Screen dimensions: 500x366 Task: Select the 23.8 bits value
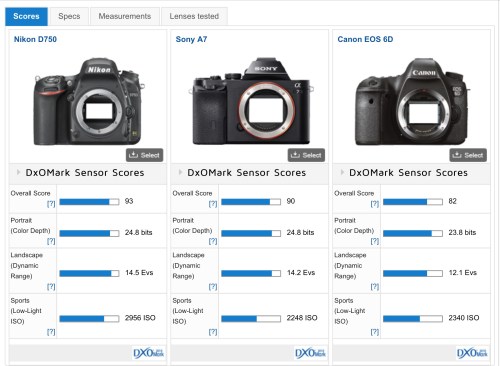(462, 232)
